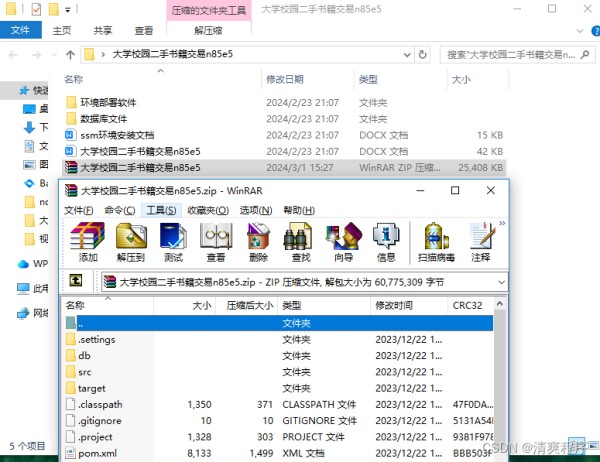Select the parent '..' folder row

tap(279, 323)
